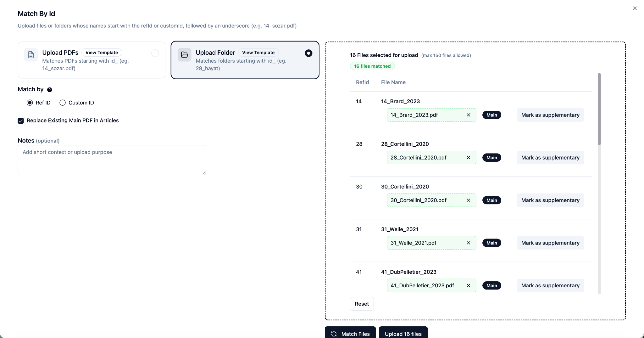The width and height of the screenshot is (644, 338).
Task: Click in the Notes text area
Action: tap(112, 160)
